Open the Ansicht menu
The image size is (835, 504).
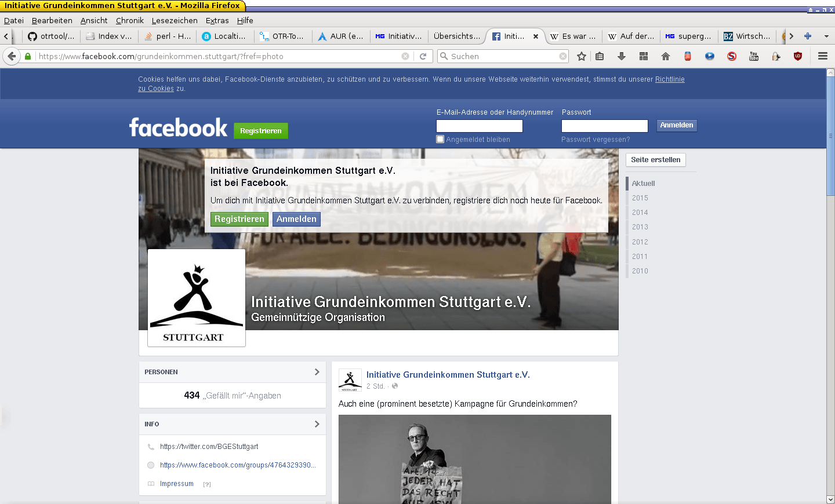click(94, 20)
